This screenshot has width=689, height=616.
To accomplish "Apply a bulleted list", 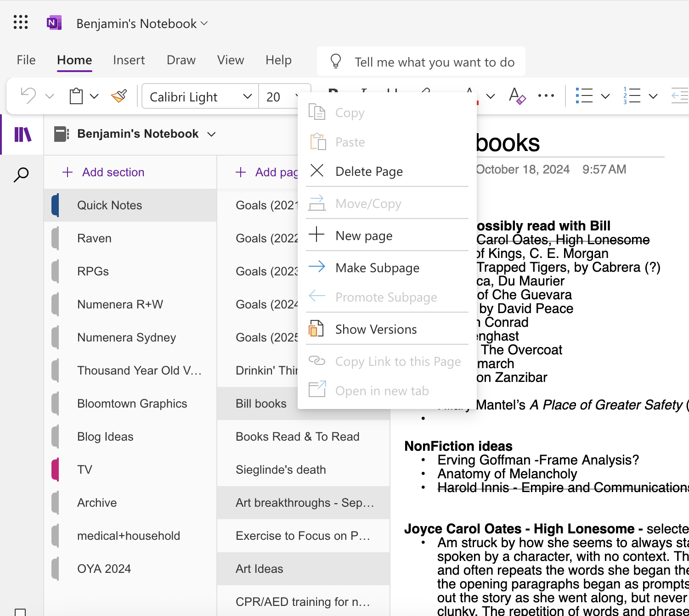I will point(584,96).
